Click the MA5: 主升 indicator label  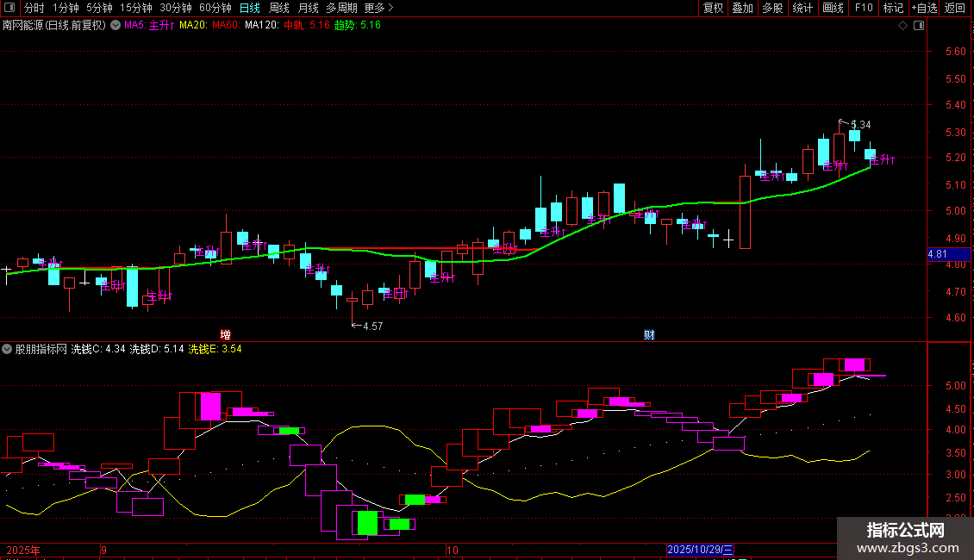pos(149,25)
